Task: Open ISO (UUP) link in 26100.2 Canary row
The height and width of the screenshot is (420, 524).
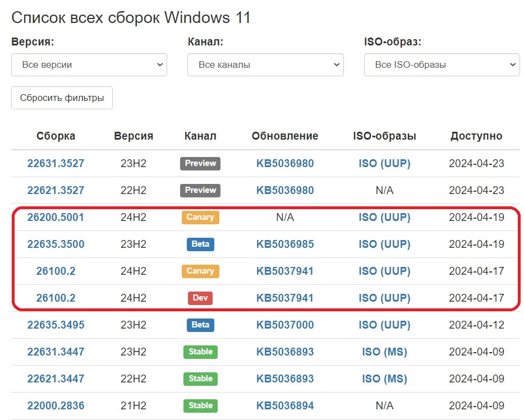Action: point(385,271)
